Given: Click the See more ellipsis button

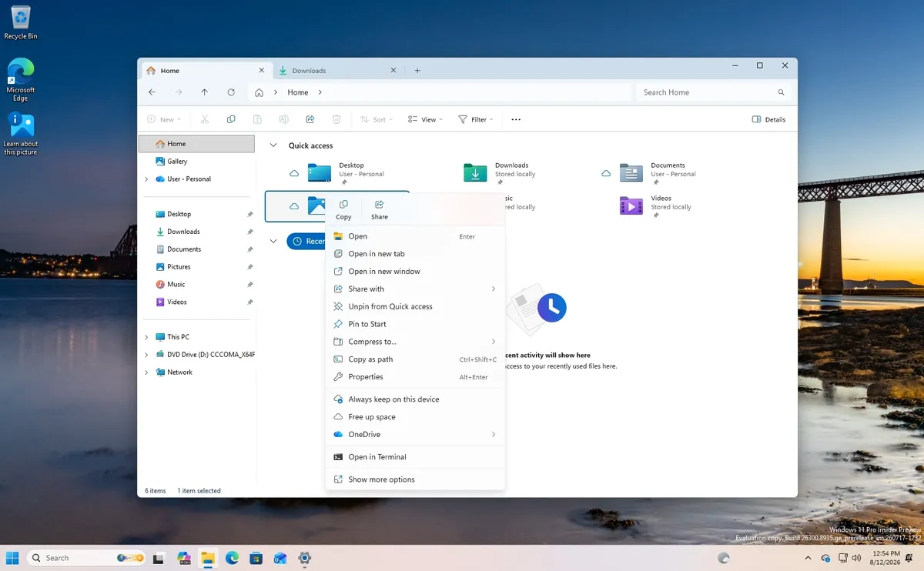Looking at the screenshot, I should pos(516,119).
